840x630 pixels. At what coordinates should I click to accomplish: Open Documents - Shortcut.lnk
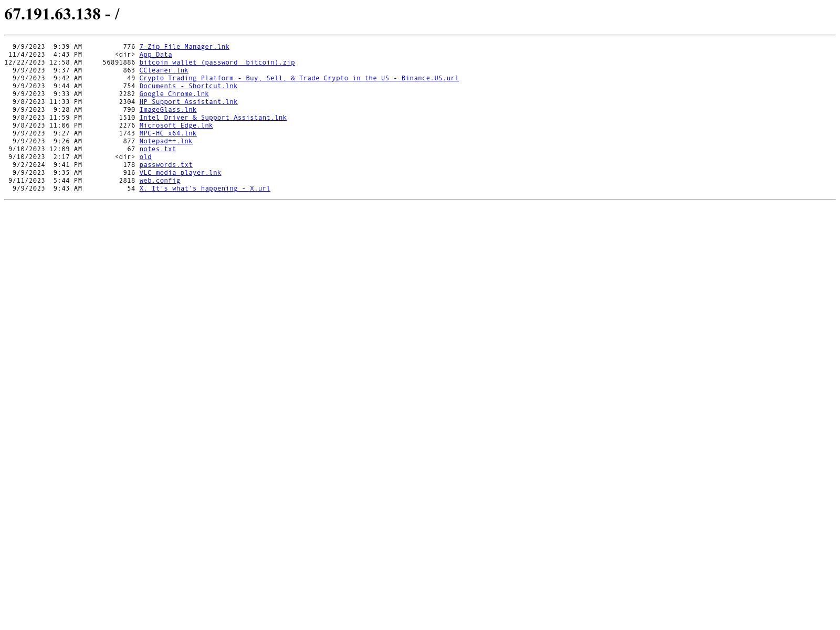coord(188,86)
